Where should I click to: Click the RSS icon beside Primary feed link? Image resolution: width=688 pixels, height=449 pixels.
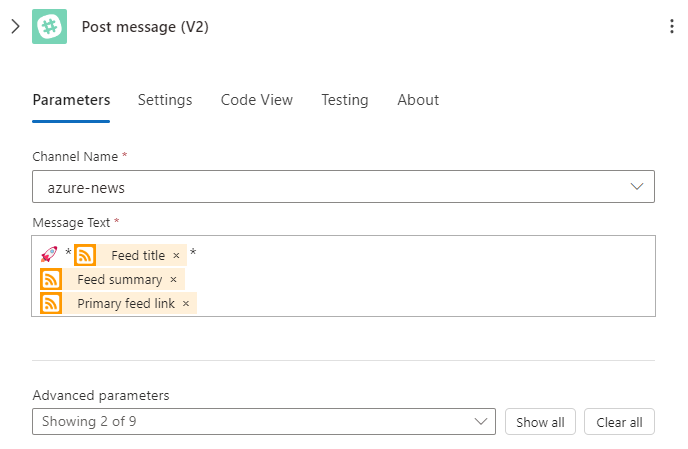tap(51, 303)
